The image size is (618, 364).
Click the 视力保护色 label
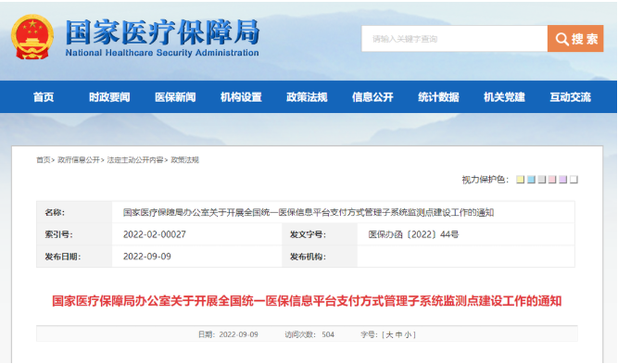pos(486,180)
